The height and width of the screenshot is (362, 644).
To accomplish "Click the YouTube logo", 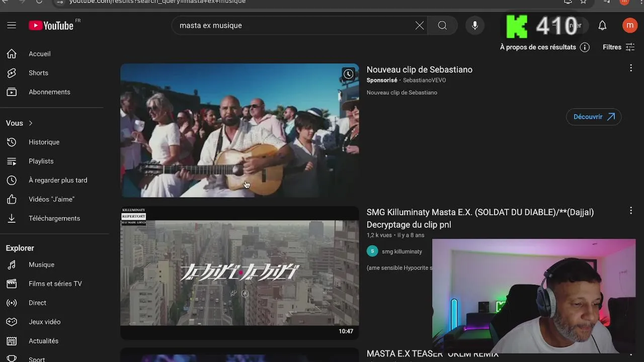I will pyautogui.click(x=51, y=26).
